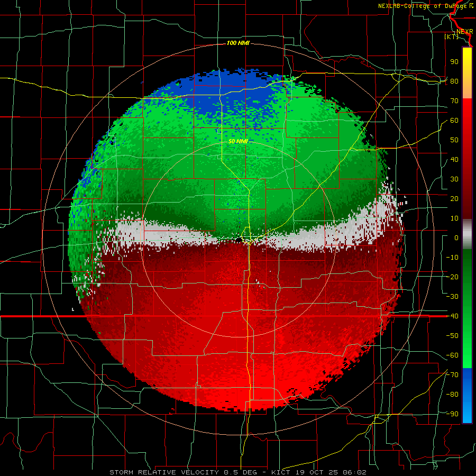Select the -90 value on velocity scale

pos(452,414)
